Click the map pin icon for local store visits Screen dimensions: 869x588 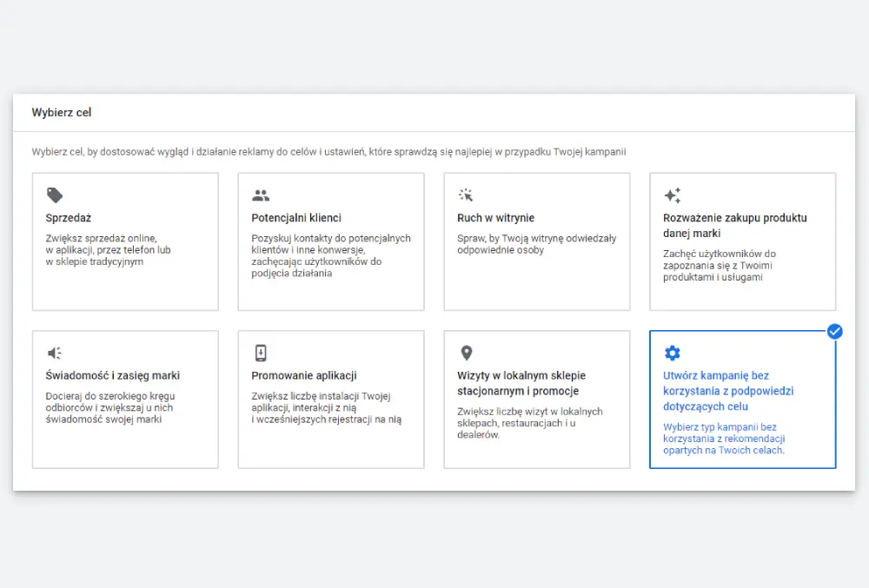coord(467,353)
